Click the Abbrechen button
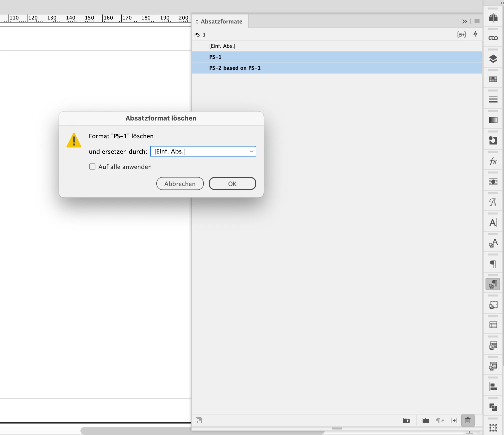504x435 pixels. (x=180, y=184)
